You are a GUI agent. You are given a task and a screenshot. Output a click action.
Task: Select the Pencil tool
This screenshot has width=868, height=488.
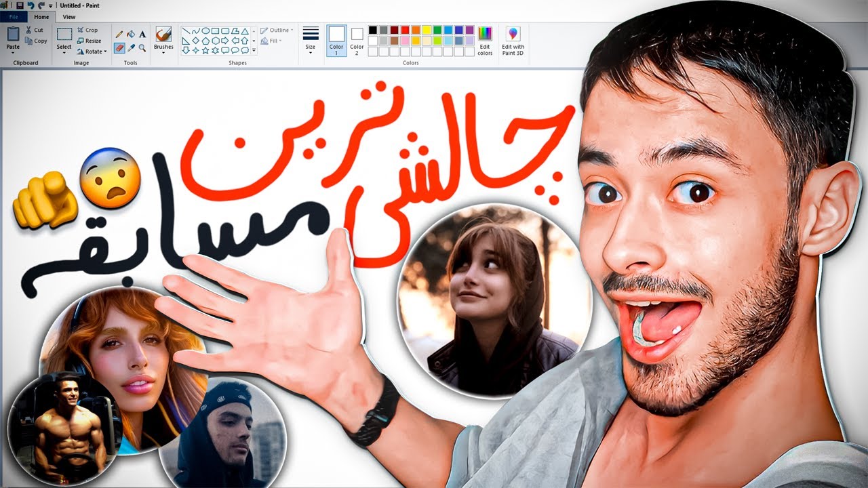(119, 33)
